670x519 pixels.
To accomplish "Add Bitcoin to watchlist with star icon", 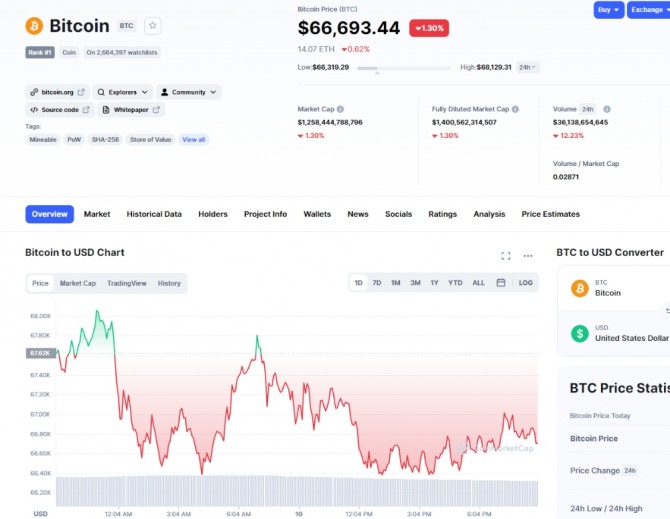I will coord(153,26).
